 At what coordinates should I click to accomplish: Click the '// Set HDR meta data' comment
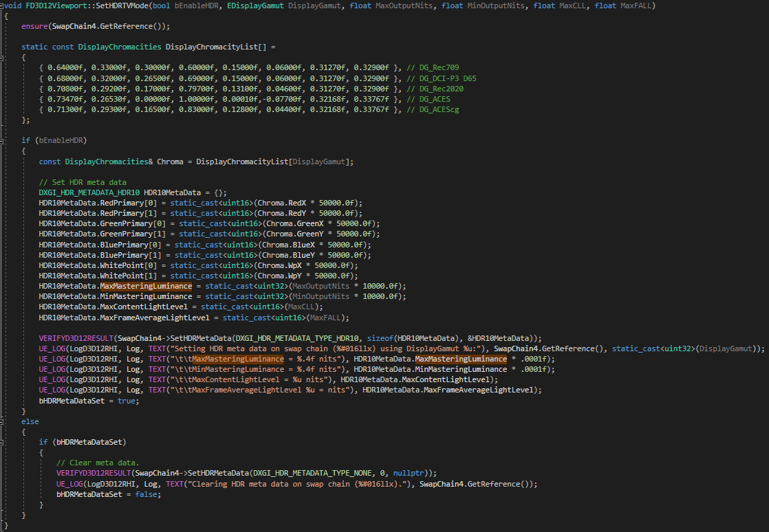click(x=81, y=181)
